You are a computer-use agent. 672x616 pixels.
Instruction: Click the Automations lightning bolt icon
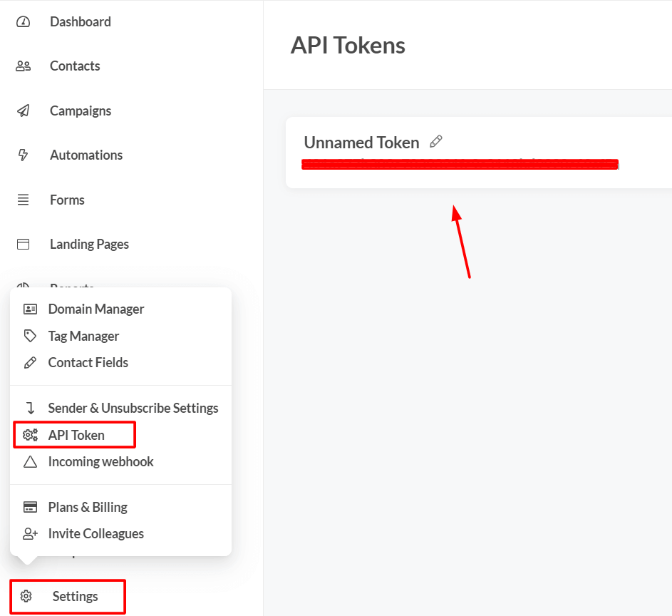click(x=24, y=155)
